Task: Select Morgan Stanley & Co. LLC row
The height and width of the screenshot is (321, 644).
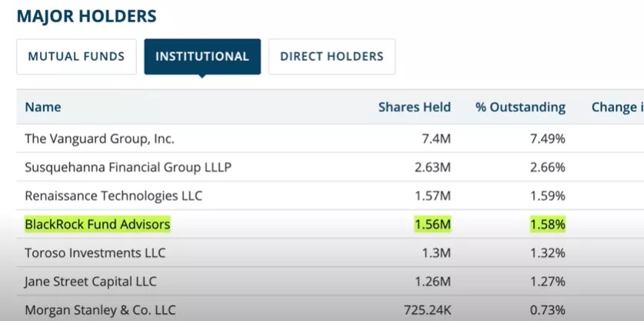Action: 100,310
